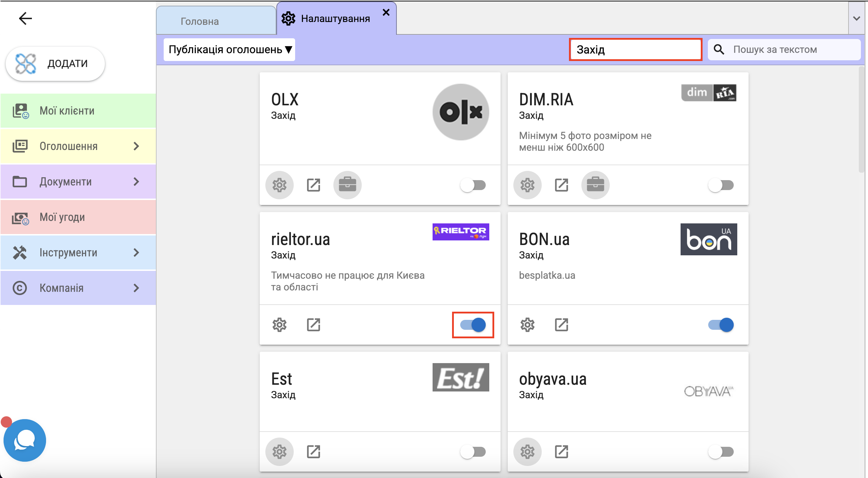Open the chat support bubble
Screen dimensions: 868x478
(x=25, y=440)
